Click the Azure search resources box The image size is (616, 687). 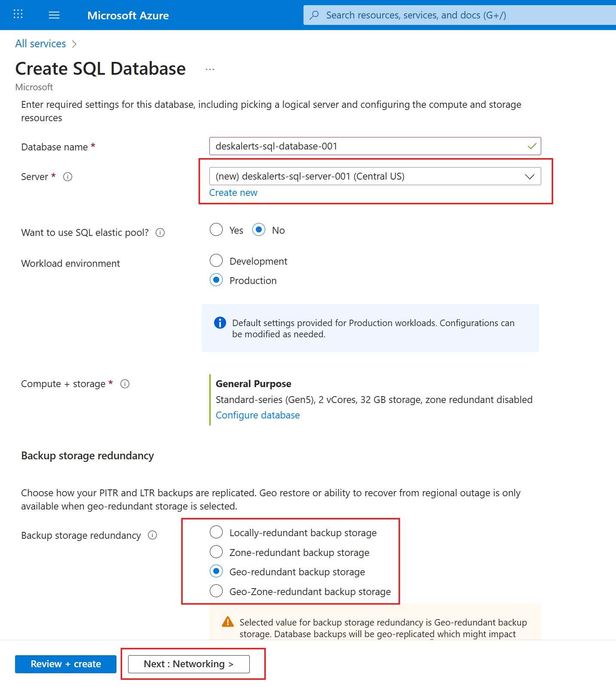point(460,15)
